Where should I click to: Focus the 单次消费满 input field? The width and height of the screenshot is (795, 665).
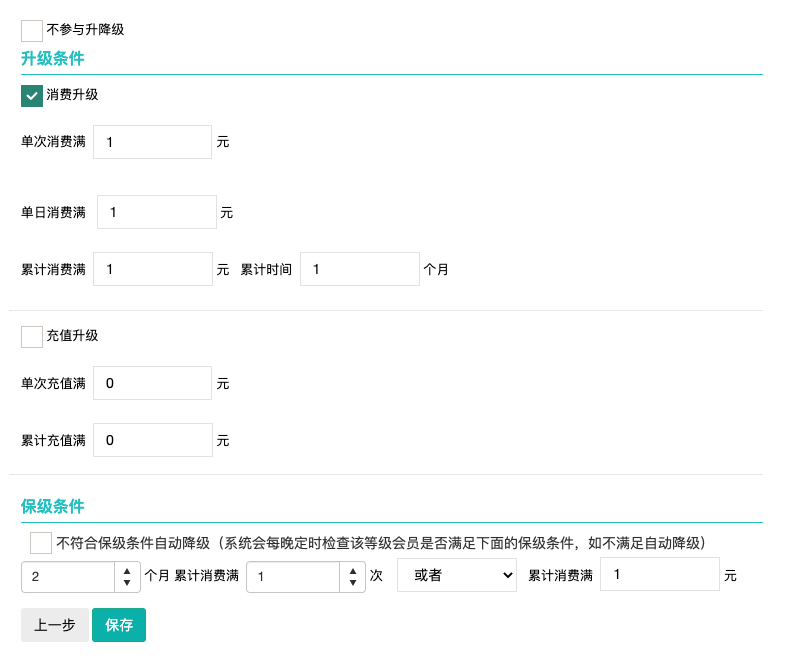pyautogui.click(x=153, y=142)
